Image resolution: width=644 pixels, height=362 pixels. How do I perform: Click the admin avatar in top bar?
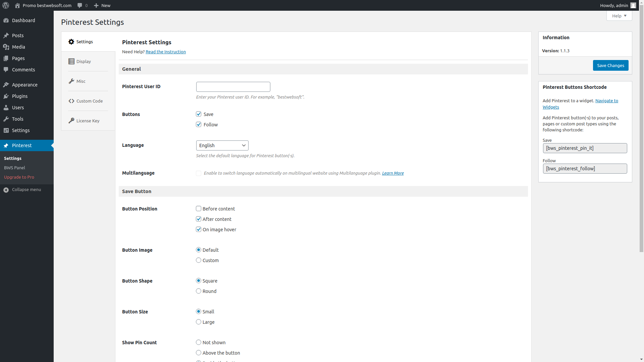click(x=633, y=5)
